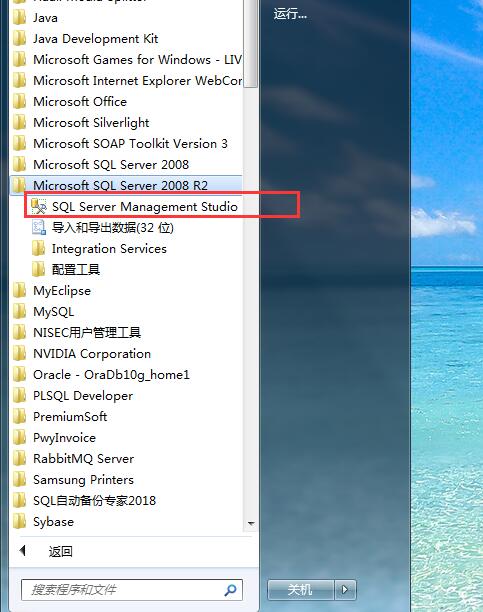Select the Java Development Kit folder text
483x612 pixels.
[x=96, y=39]
